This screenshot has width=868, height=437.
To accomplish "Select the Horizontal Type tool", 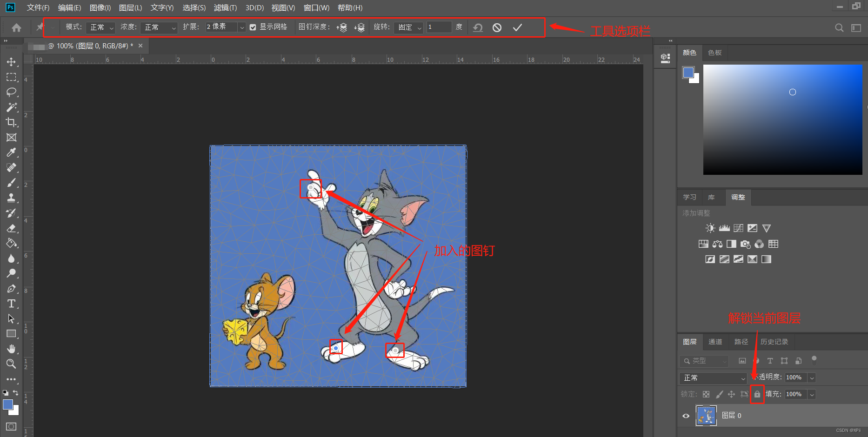I will [11, 304].
